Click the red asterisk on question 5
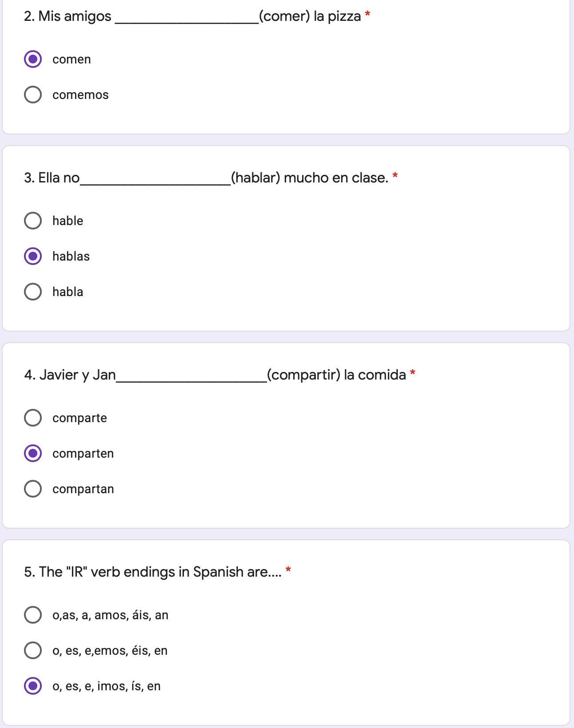The image size is (574, 728). tap(288, 570)
